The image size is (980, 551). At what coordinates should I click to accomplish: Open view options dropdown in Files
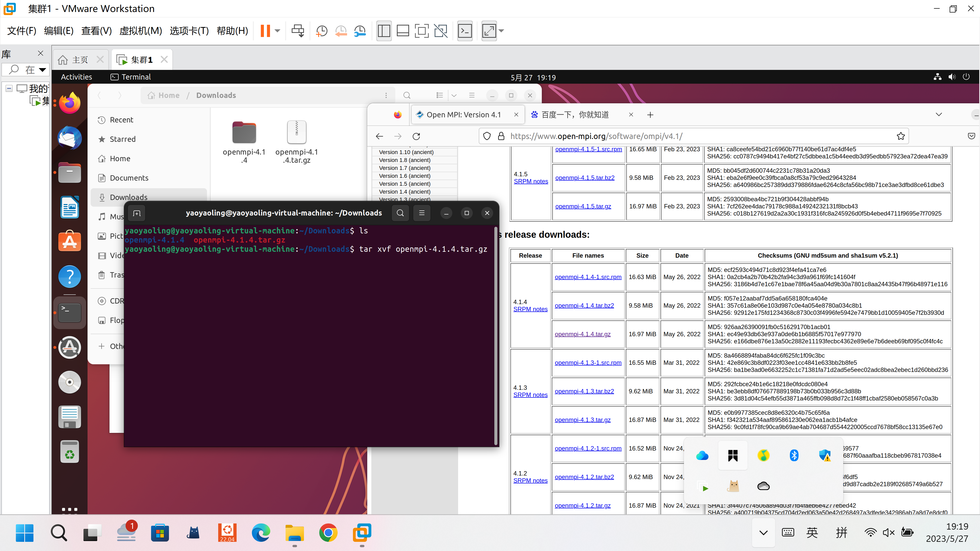pyautogui.click(x=454, y=95)
